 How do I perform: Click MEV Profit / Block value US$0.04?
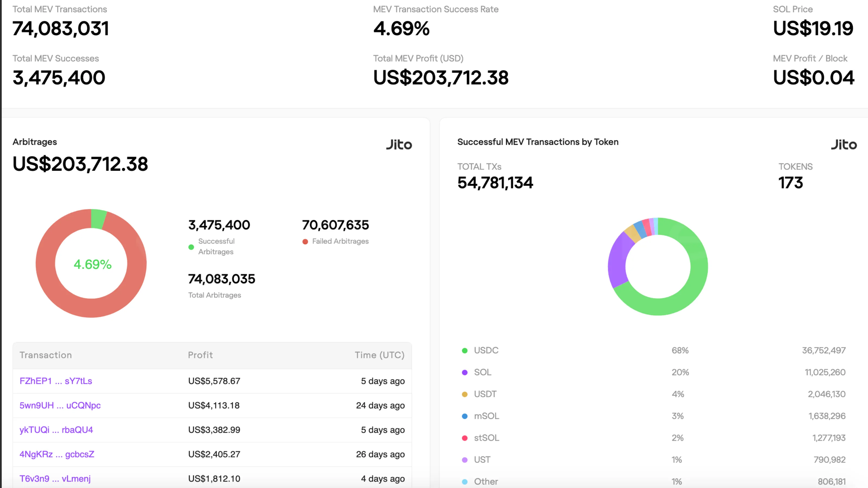coord(814,78)
